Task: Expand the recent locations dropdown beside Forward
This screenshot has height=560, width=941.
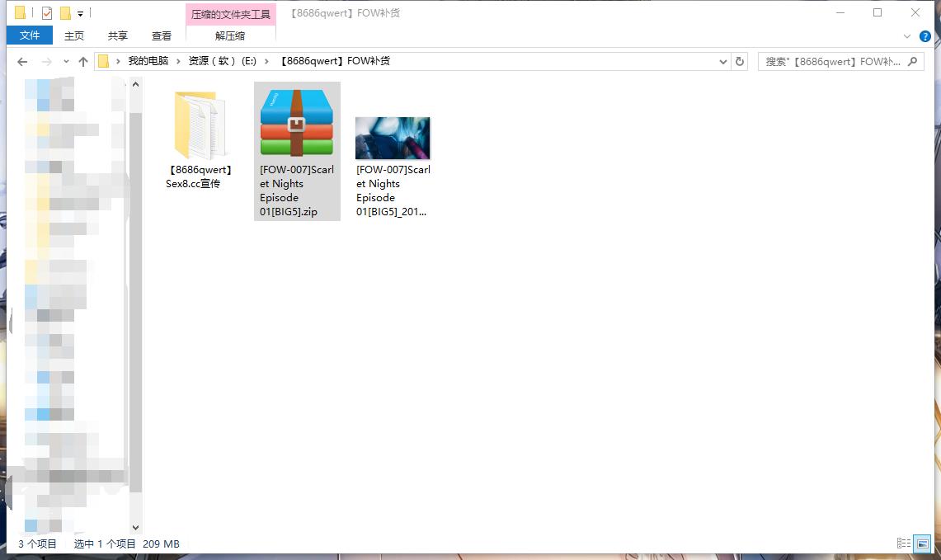Action: [x=65, y=63]
